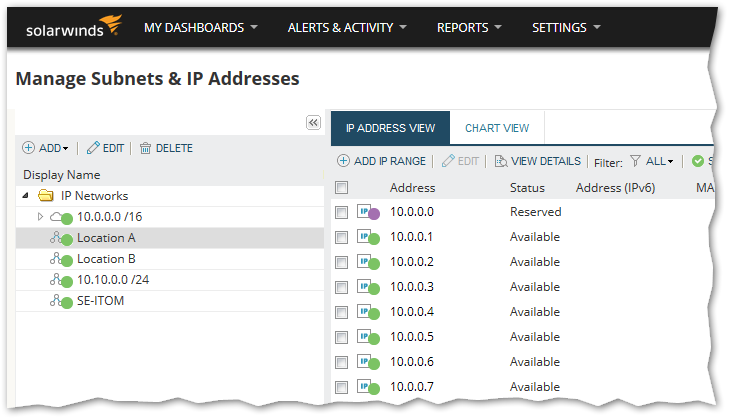Click the subnet icon of SE-ITOM
Viewport: 729px width, 419px height.
[61, 301]
